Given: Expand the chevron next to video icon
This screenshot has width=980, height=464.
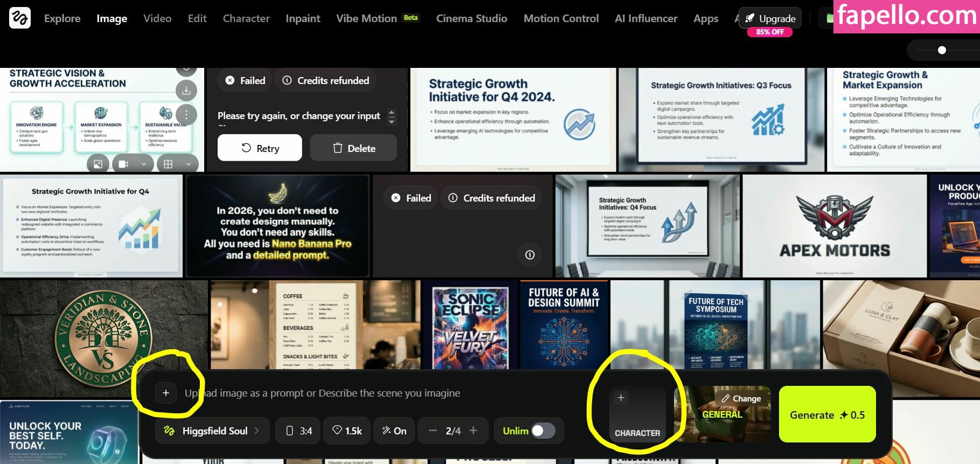Looking at the screenshot, I should point(144,164).
